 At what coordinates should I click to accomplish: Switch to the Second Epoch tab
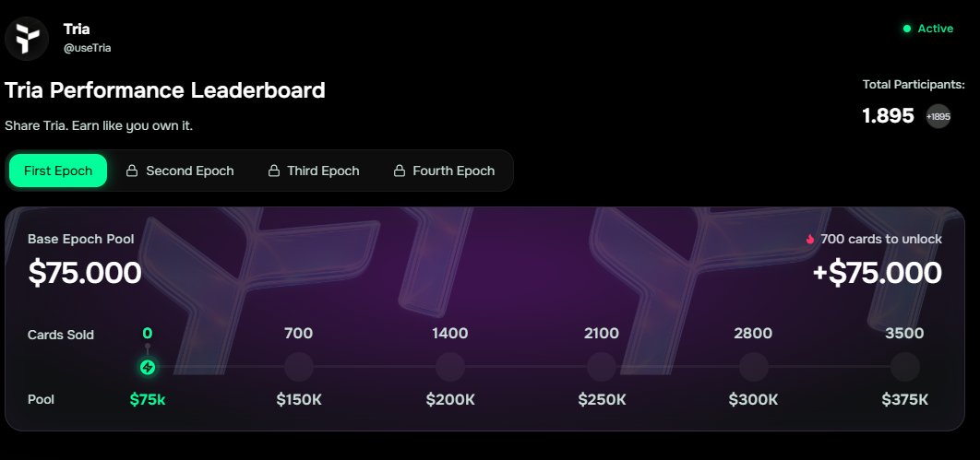189,171
